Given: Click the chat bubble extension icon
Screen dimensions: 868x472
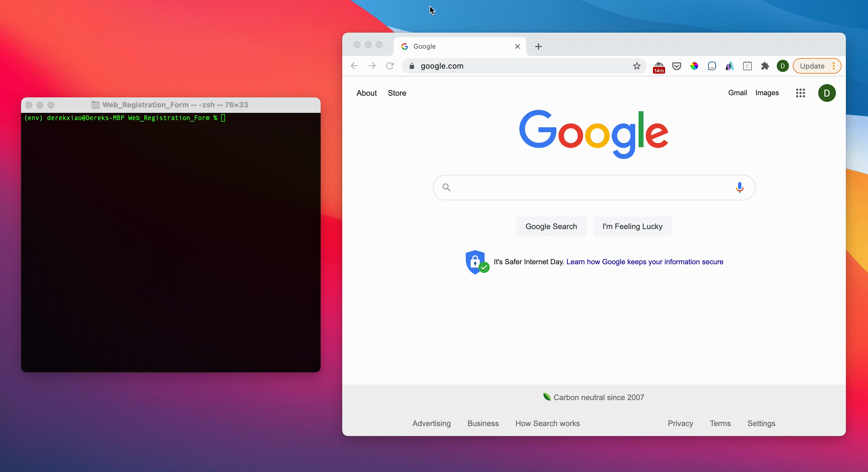Looking at the screenshot, I should (x=712, y=66).
